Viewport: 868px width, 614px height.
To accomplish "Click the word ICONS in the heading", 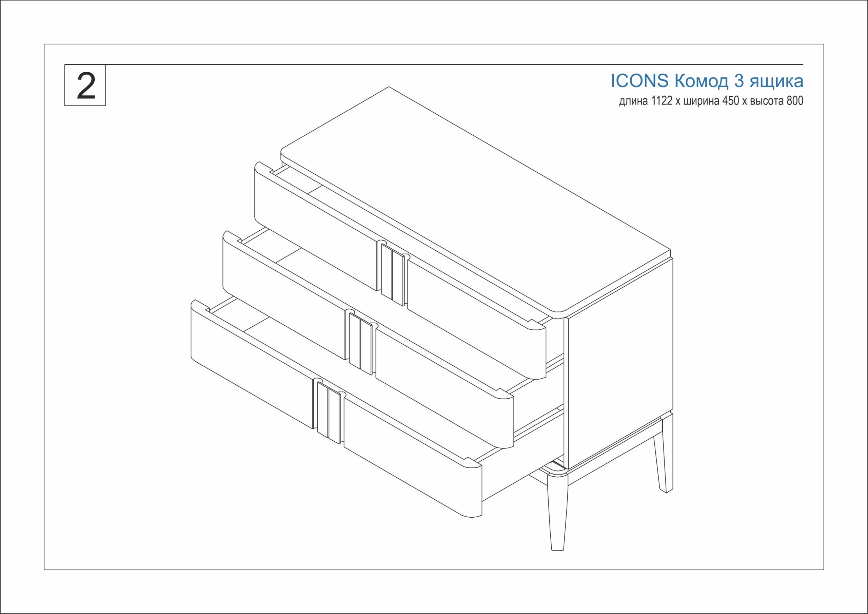I will 640,81.
